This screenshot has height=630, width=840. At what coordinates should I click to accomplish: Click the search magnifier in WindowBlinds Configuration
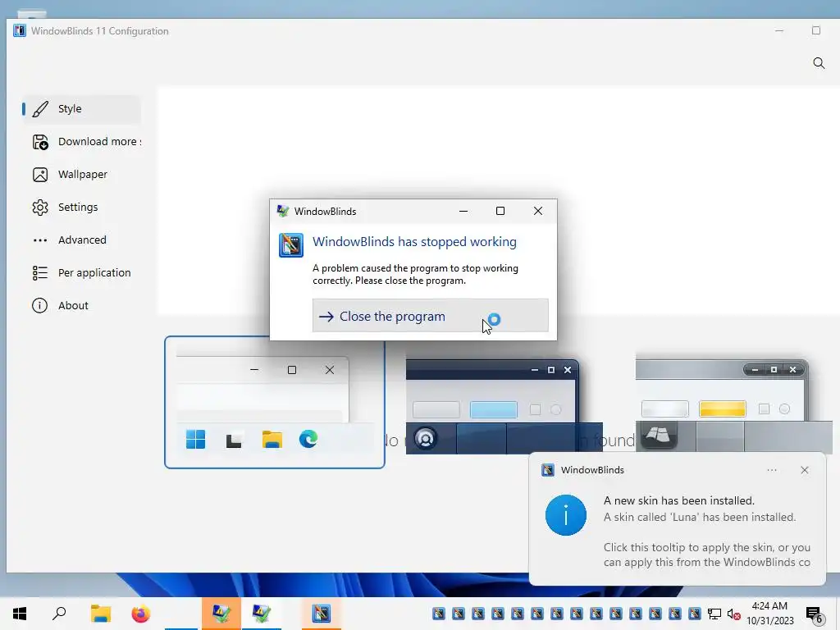819,63
